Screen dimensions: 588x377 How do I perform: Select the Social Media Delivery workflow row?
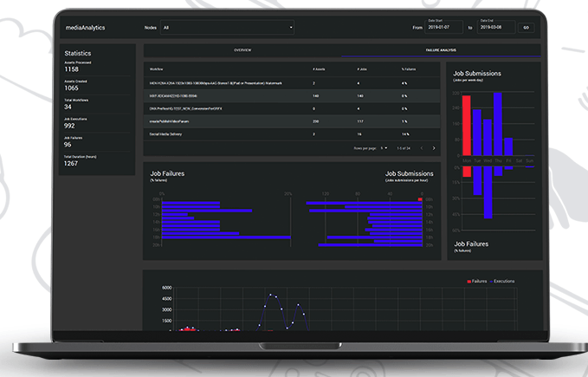click(x=291, y=134)
